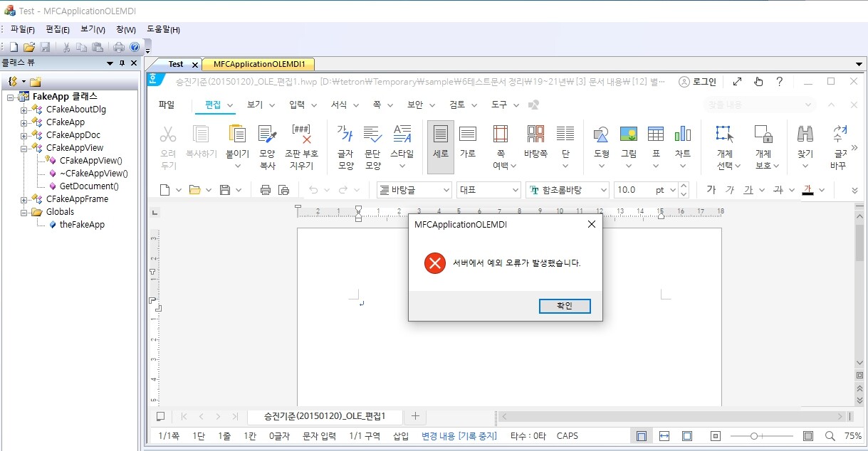Add a new sheet tab with the plus button
This screenshot has width=868, height=451.
[415, 416]
